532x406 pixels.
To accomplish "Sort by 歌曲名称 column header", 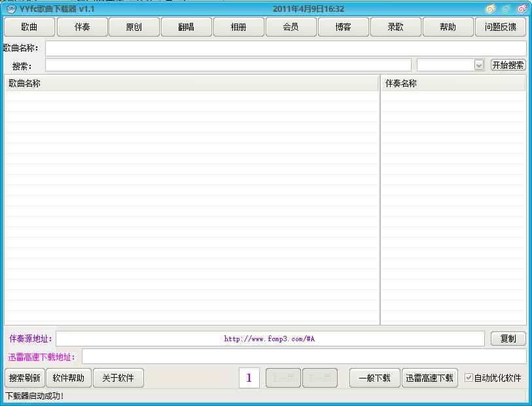I will (x=191, y=83).
